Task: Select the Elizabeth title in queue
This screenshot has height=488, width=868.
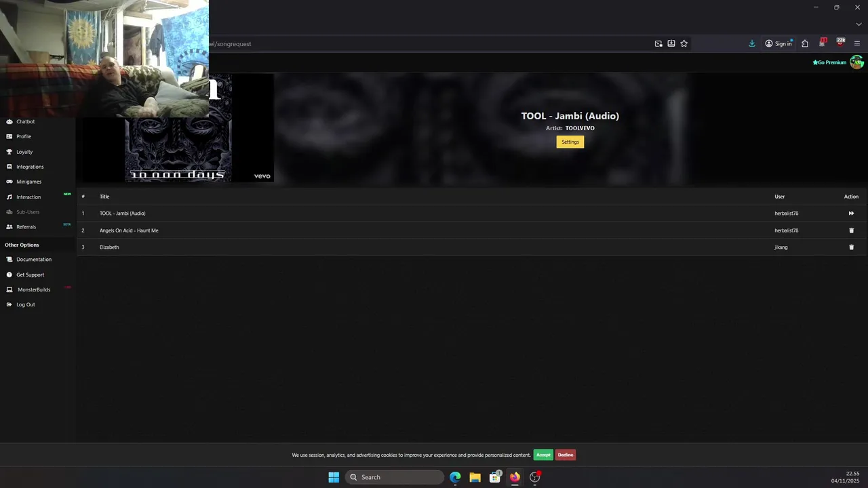Action: (109, 247)
